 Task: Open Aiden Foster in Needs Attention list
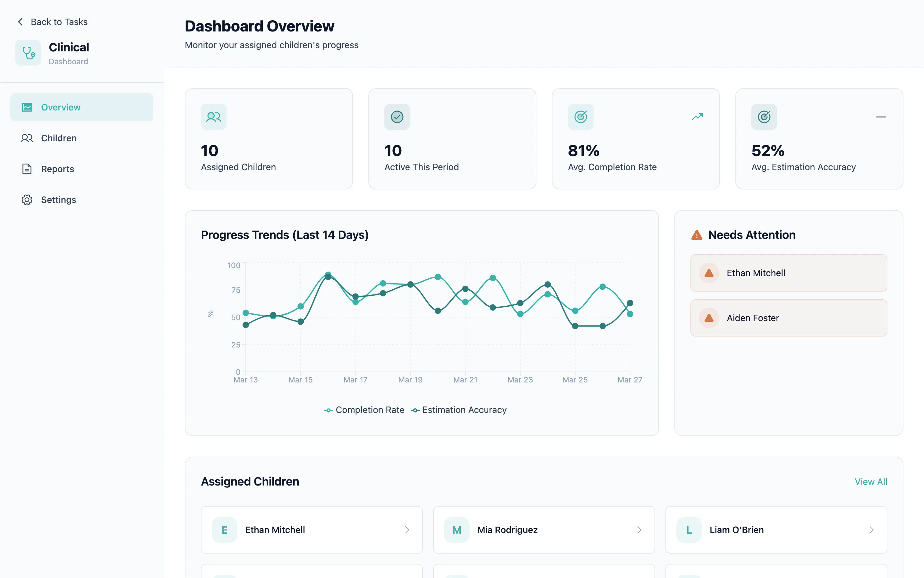click(789, 318)
